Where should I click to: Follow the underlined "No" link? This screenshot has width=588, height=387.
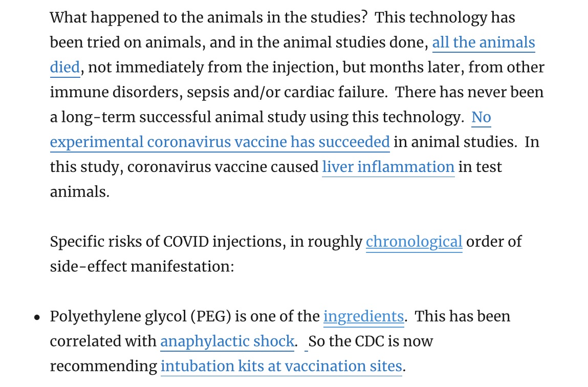point(481,117)
